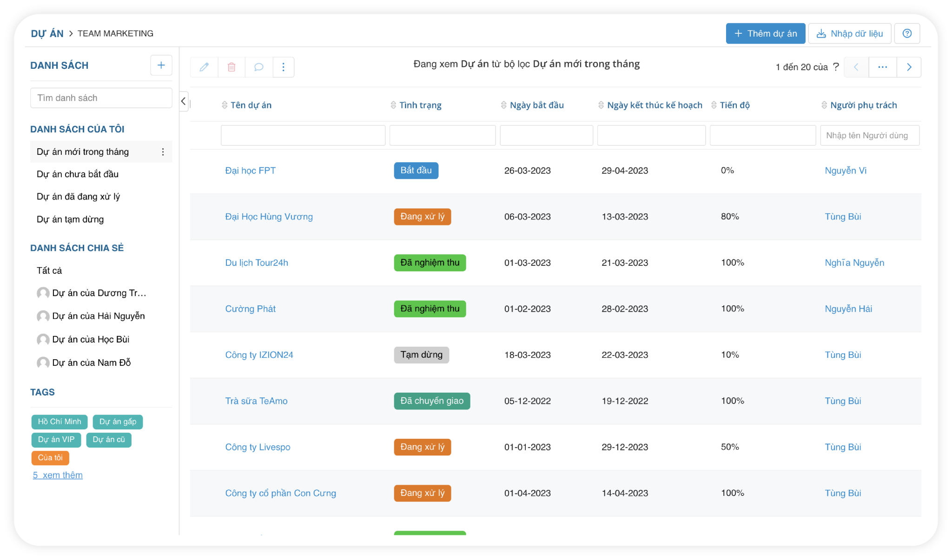Select Dự án tạm dừng list
The width and height of the screenshot is (952, 560).
coord(70,219)
